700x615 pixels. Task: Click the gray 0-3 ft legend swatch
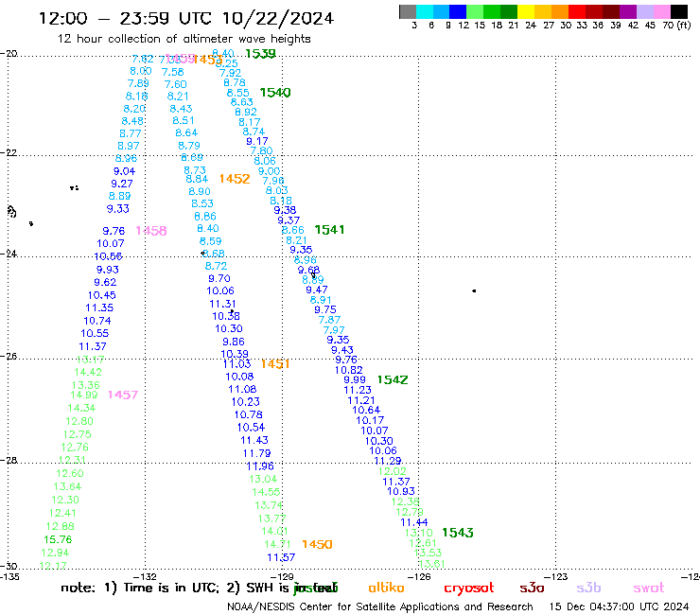pyautogui.click(x=408, y=11)
